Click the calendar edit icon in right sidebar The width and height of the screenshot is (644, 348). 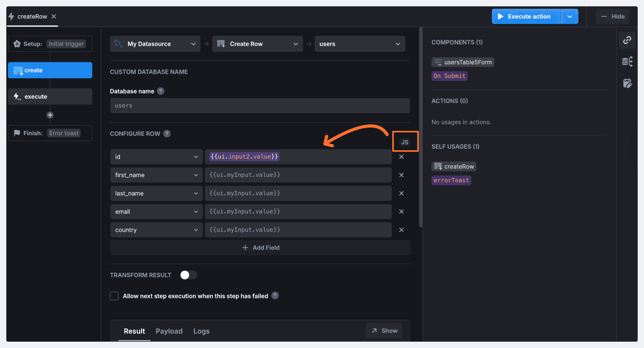[x=627, y=83]
